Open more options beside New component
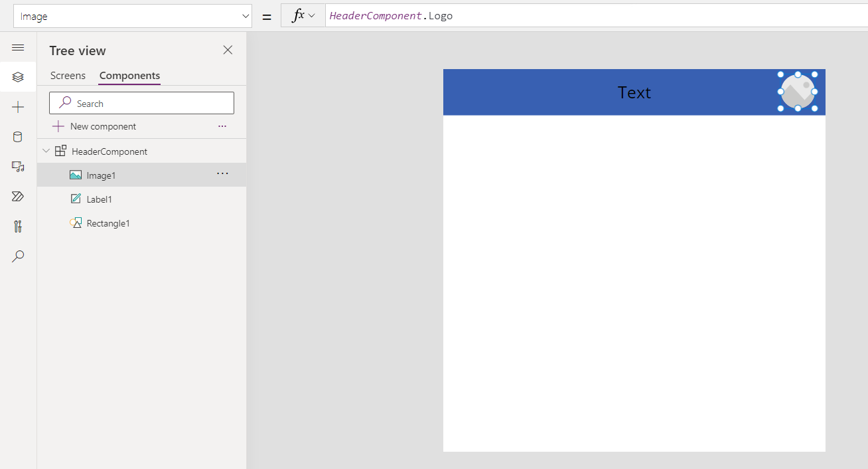The width and height of the screenshot is (868, 469). coord(222,126)
